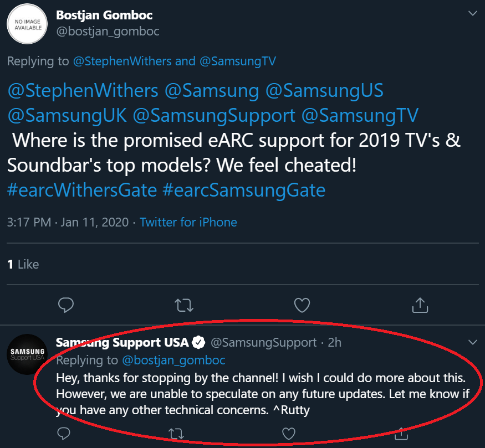The height and width of the screenshot is (448, 485).
Task: Expand the main tweet's options chevron
Action: click(472, 13)
